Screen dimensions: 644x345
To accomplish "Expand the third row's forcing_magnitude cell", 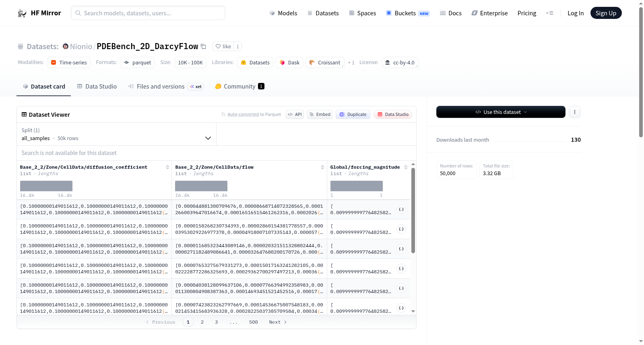I will [x=401, y=249].
